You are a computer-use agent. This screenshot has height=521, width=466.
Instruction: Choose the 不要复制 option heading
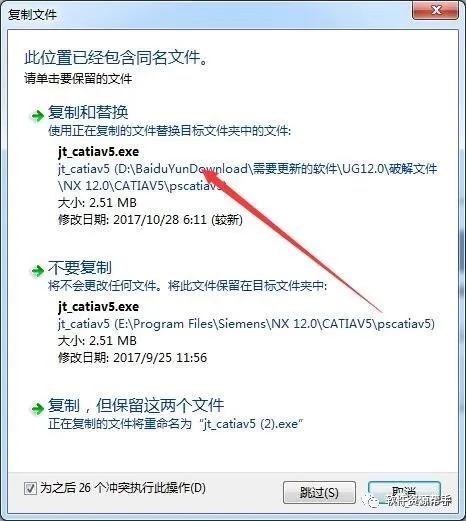point(80,268)
